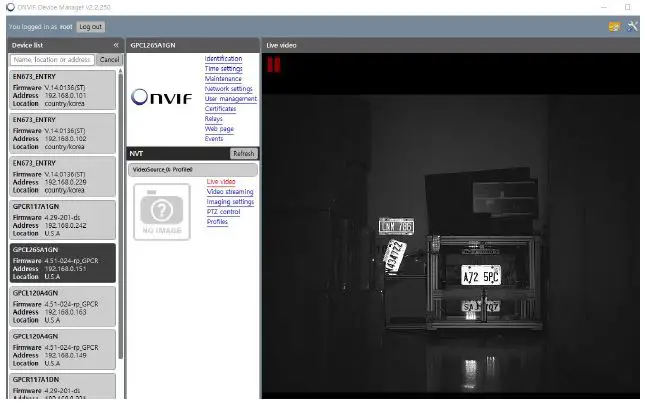Open Imaging settings

pyautogui.click(x=230, y=202)
